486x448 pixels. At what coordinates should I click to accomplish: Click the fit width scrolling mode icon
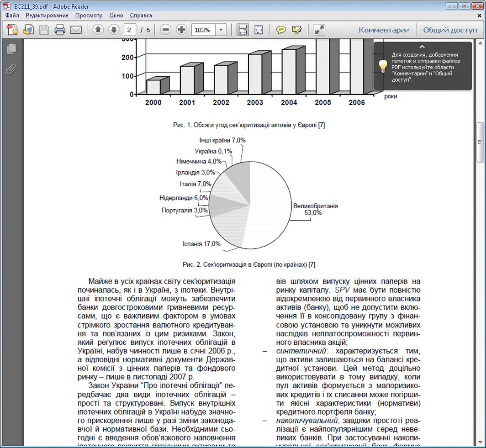click(x=243, y=30)
